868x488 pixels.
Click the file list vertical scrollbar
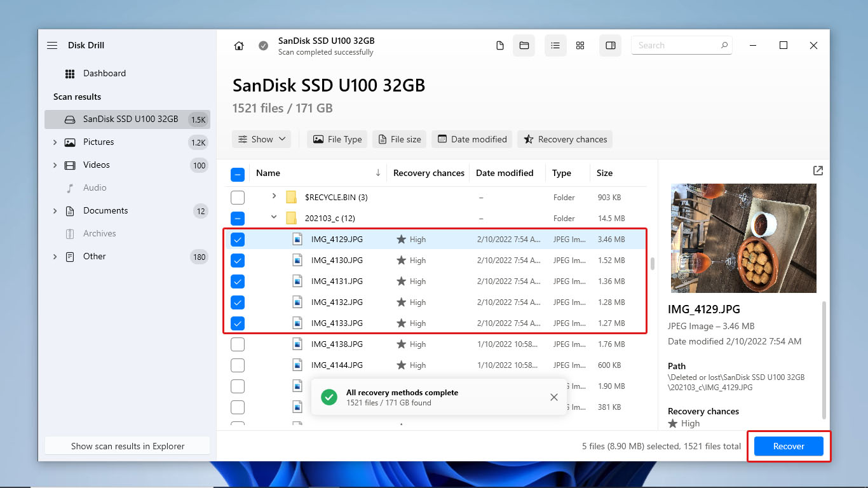click(x=652, y=263)
